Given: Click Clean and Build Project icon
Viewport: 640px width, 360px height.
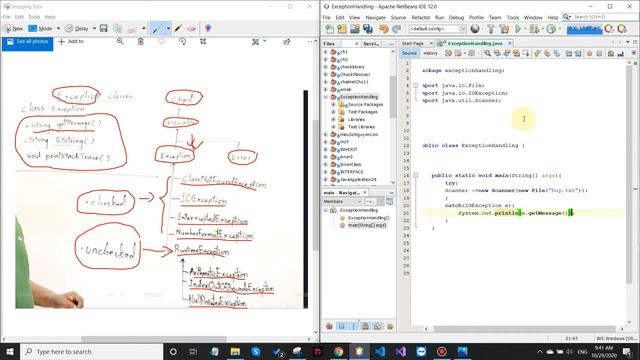Looking at the screenshot, I should point(504,29).
